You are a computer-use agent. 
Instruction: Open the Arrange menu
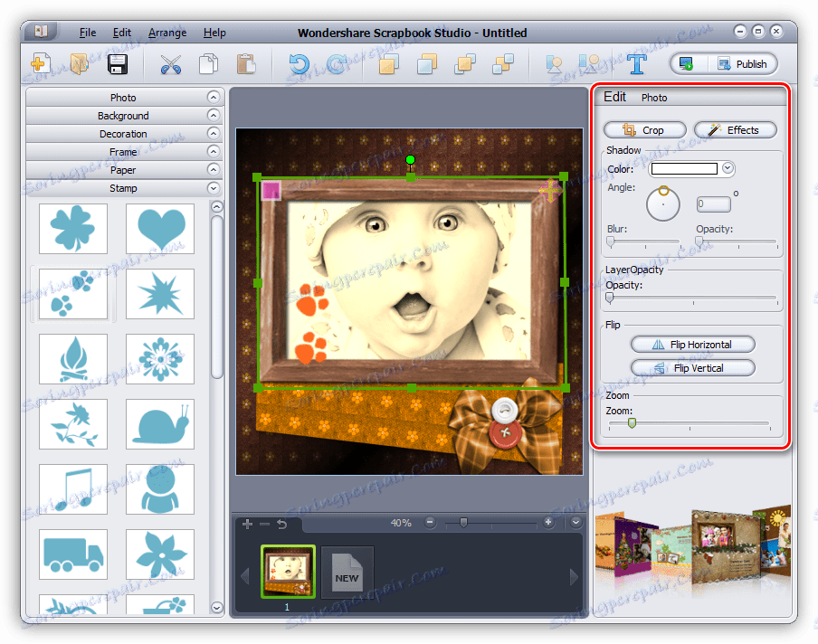[166, 33]
